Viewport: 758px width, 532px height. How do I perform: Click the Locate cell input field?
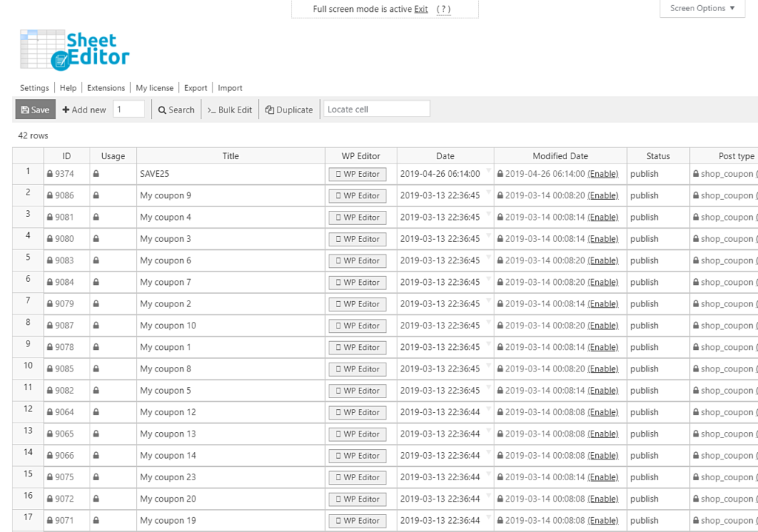pyautogui.click(x=377, y=109)
